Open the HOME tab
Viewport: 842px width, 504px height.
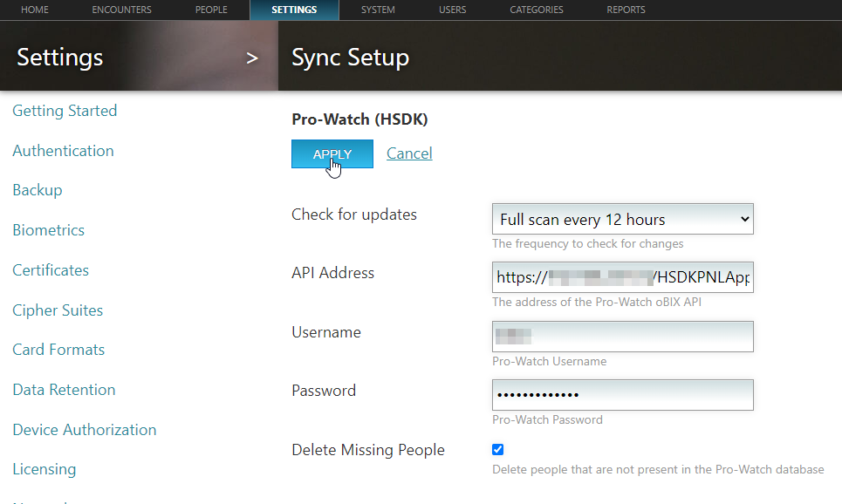[34, 10]
